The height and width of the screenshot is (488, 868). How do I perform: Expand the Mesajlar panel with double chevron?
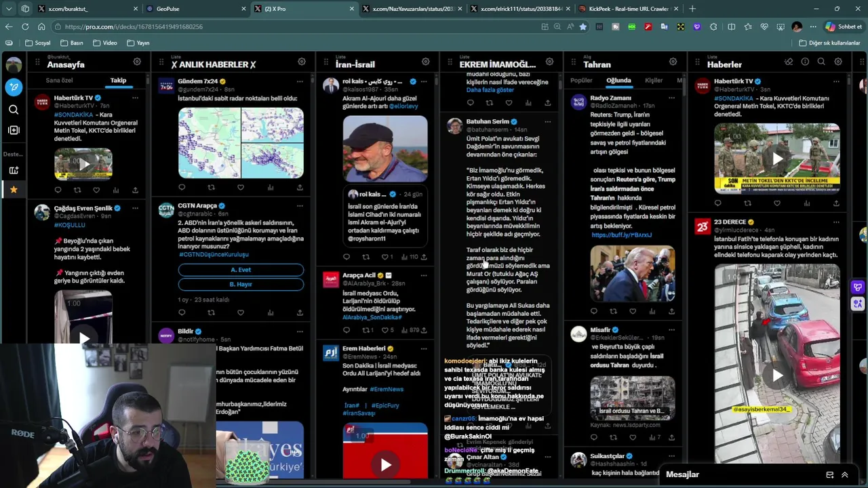click(845, 475)
